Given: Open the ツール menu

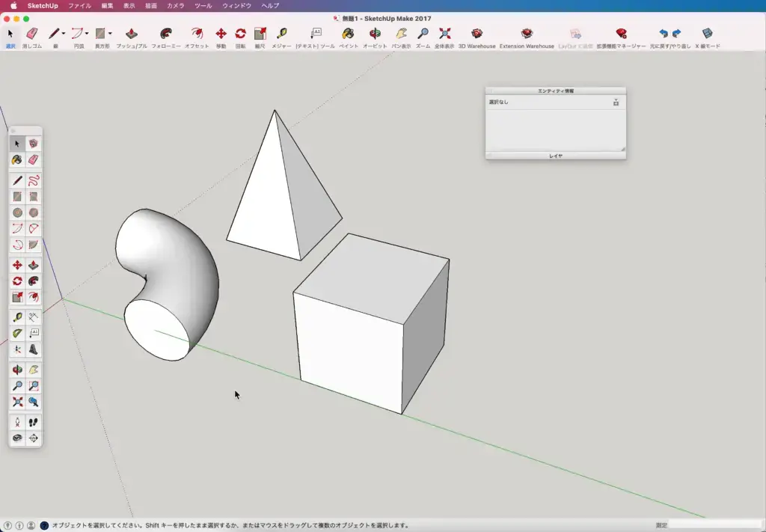Looking at the screenshot, I should (203, 6).
